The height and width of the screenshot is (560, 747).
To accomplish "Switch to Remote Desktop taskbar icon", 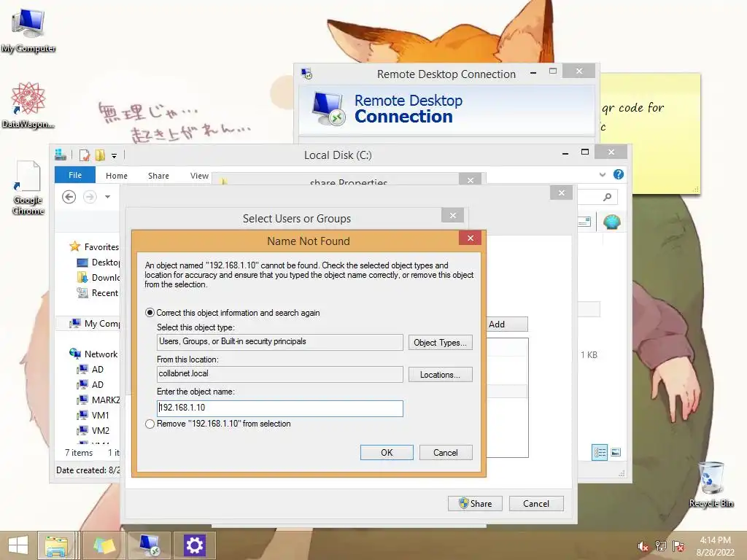I will tap(150, 545).
